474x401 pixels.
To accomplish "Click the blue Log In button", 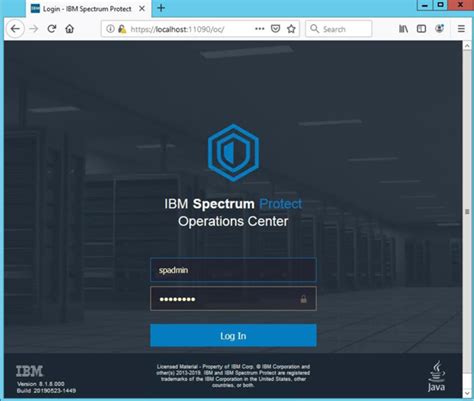I will [233, 335].
